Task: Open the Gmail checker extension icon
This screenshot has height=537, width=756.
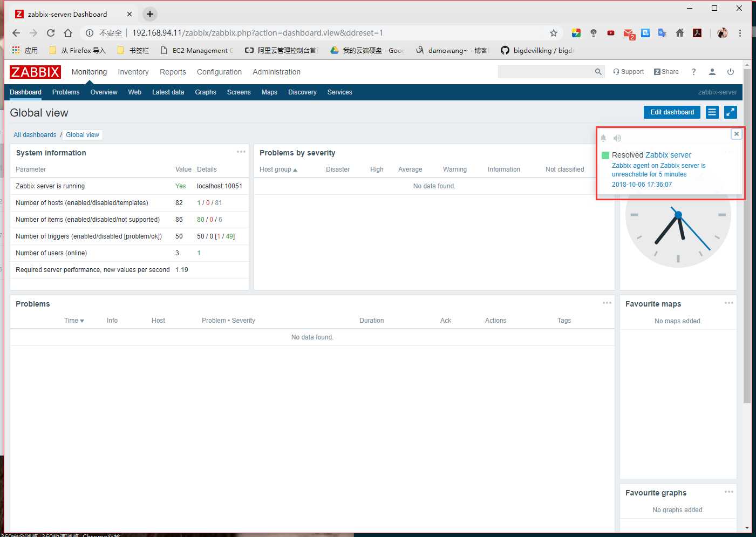Action: coord(629,34)
